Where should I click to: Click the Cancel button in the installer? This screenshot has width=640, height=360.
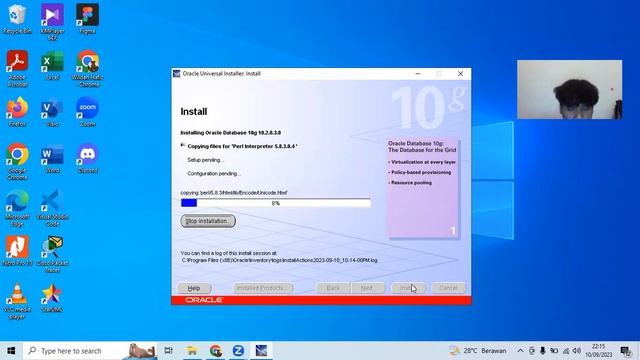(x=448, y=288)
